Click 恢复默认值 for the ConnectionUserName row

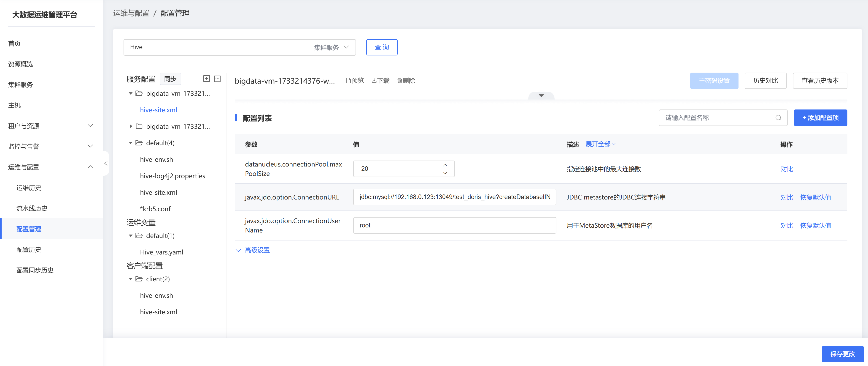(x=815, y=226)
